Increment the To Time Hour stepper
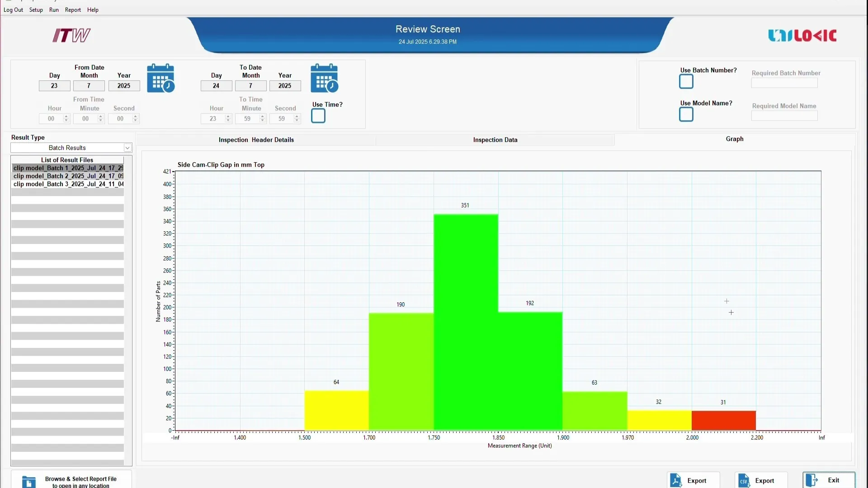The width and height of the screenshot is (868, 488). pos(228,116)
